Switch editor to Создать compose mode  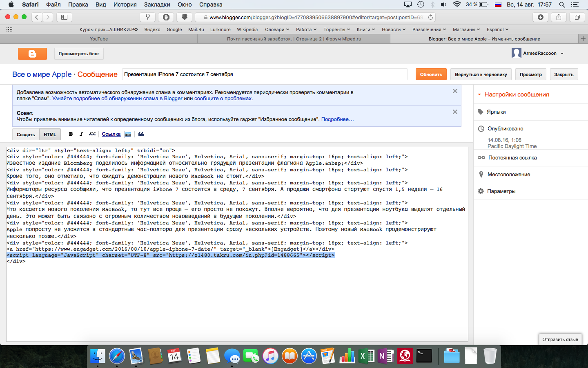(x=26, y=135)
